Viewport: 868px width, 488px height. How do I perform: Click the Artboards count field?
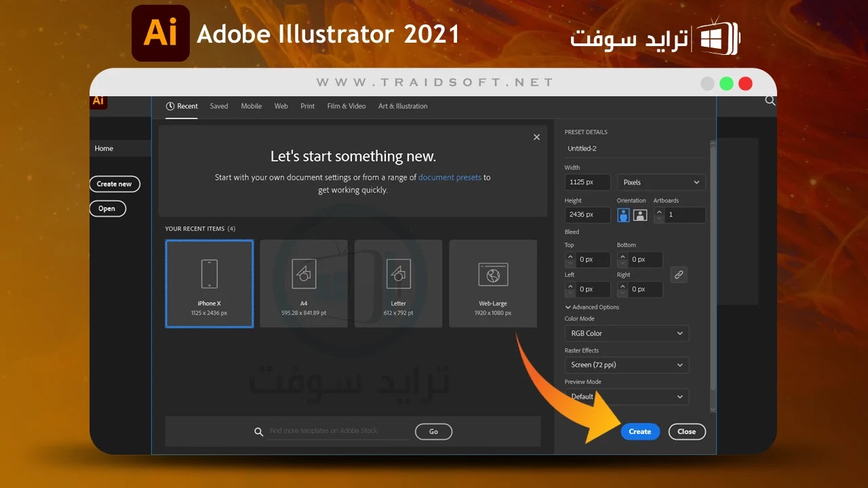685,215
